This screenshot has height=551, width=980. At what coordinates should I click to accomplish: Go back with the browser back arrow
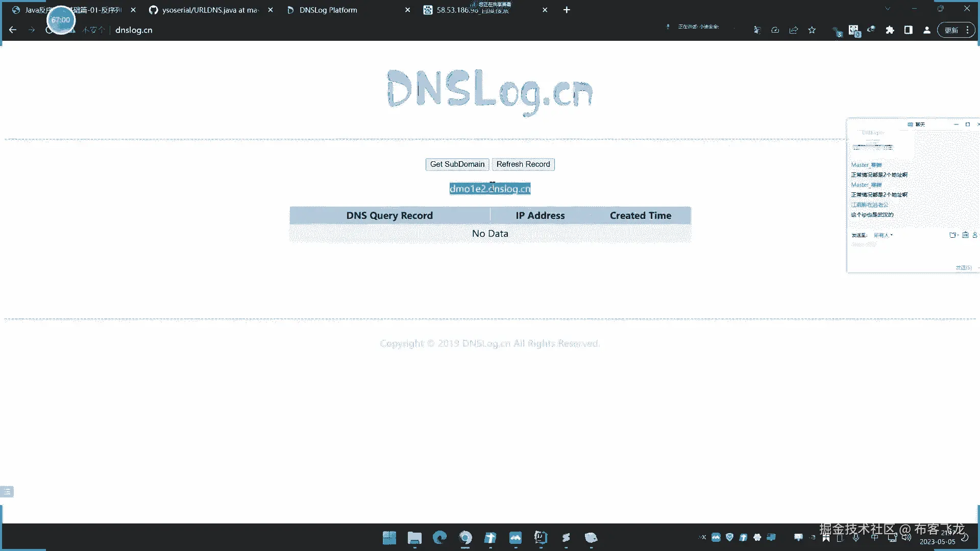pos(13,30)
